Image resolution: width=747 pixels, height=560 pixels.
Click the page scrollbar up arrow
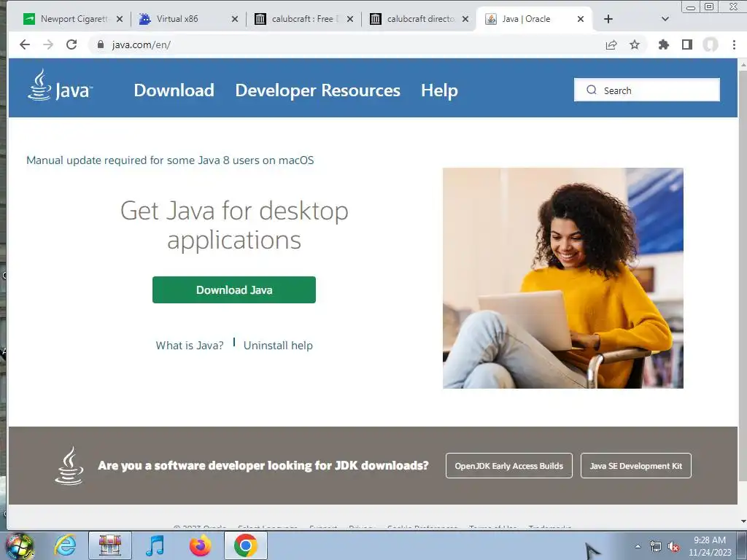point(743,64)
